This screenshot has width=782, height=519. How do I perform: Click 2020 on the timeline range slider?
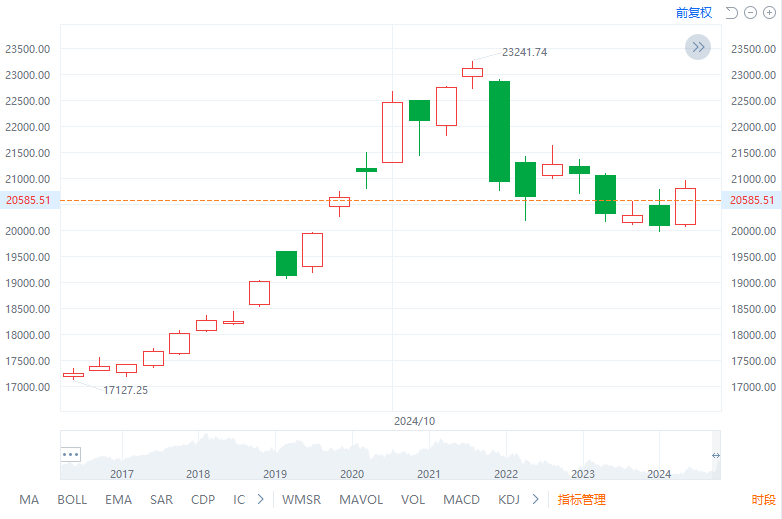click(x=352, y=474)
